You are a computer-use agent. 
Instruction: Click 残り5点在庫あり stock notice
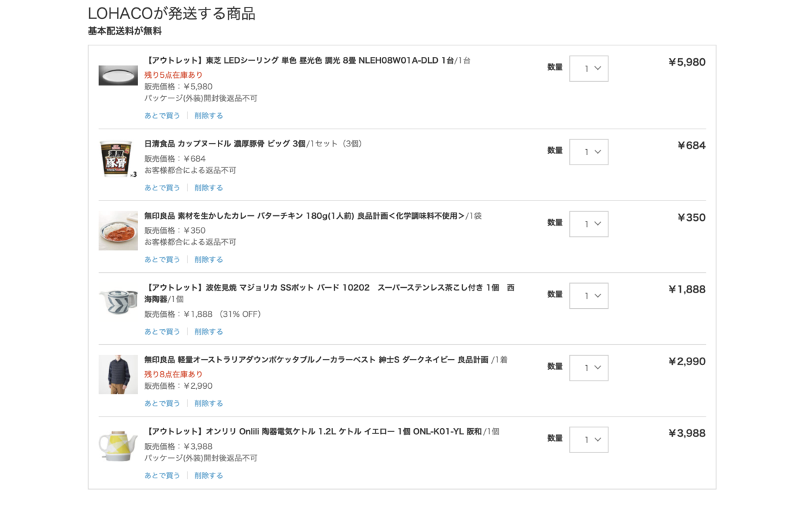(x=173, y=75)
